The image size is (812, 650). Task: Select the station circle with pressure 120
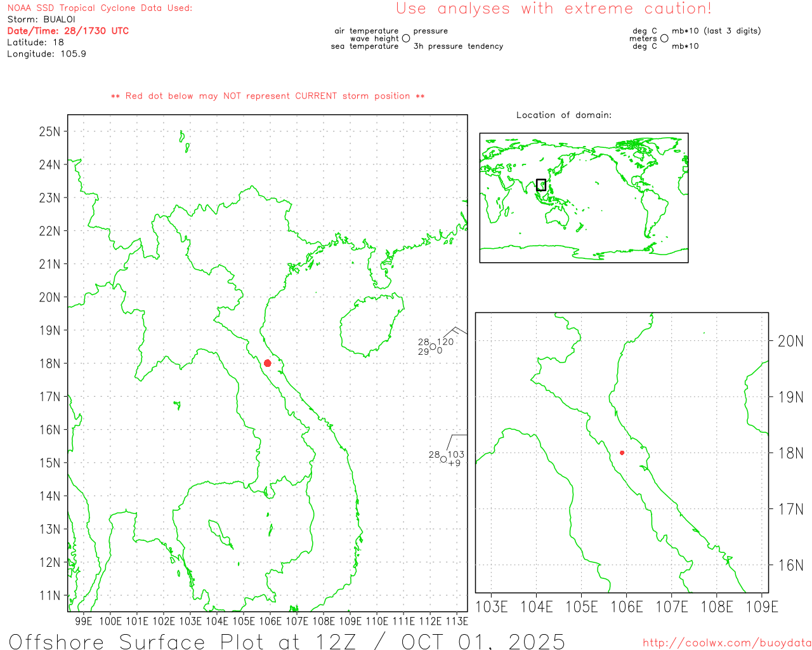pyautogui.click(x=433, y=347)
